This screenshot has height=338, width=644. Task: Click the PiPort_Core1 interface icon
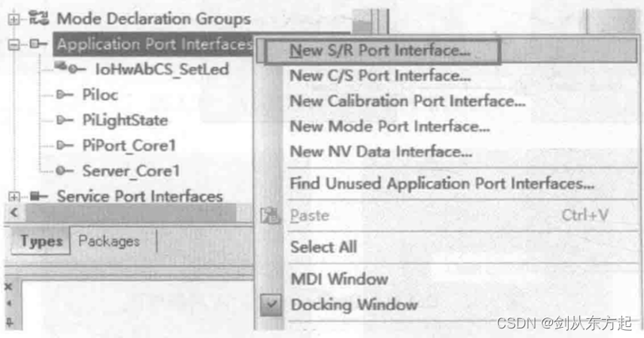tap(66, 146)
